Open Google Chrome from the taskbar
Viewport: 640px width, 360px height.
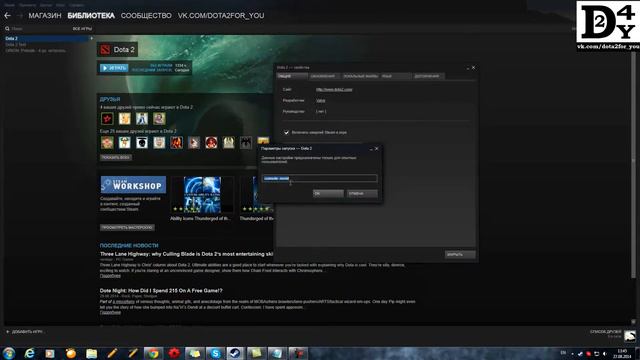(x=153, y=353)
